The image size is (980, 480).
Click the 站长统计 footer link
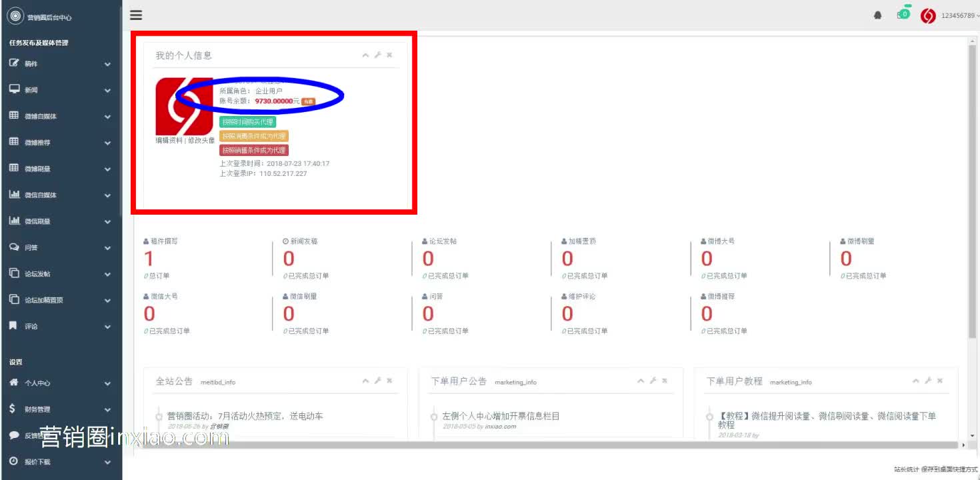coord(907,469)
